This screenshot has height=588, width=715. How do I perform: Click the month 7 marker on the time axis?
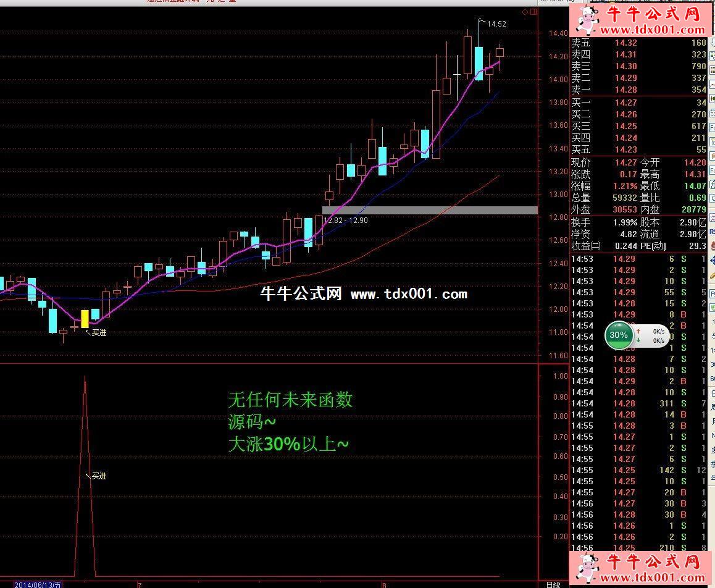point(140,585)
